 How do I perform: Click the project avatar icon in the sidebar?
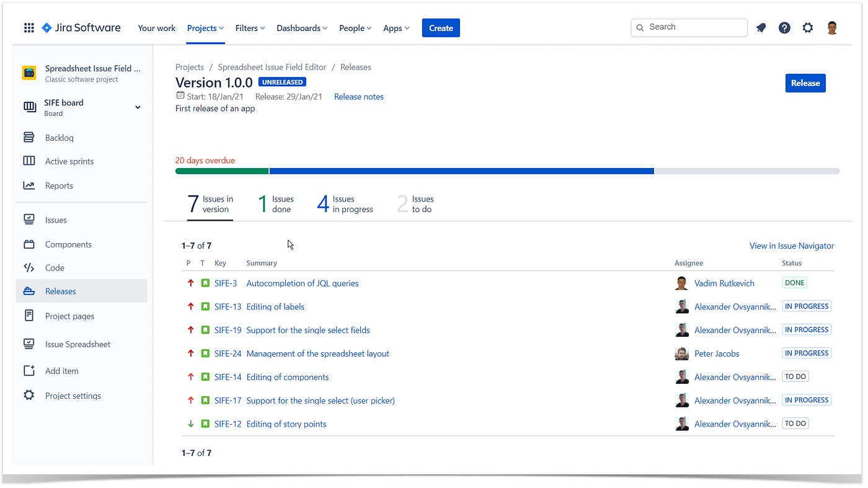29,73
